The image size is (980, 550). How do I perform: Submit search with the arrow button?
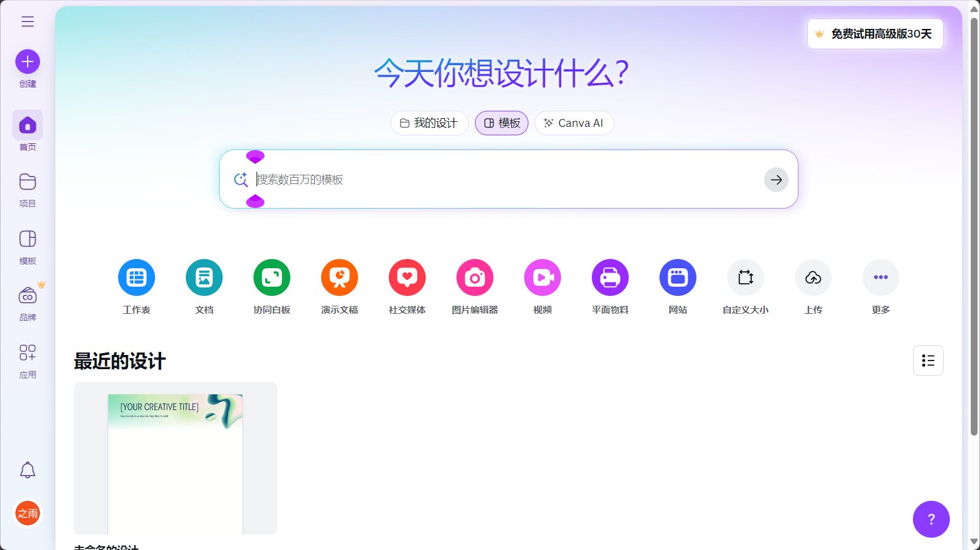pos(776,180)
